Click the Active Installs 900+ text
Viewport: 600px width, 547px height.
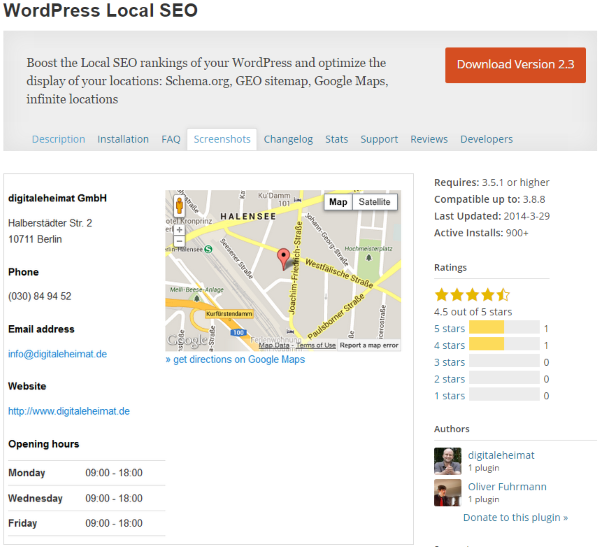coord(481,233)
